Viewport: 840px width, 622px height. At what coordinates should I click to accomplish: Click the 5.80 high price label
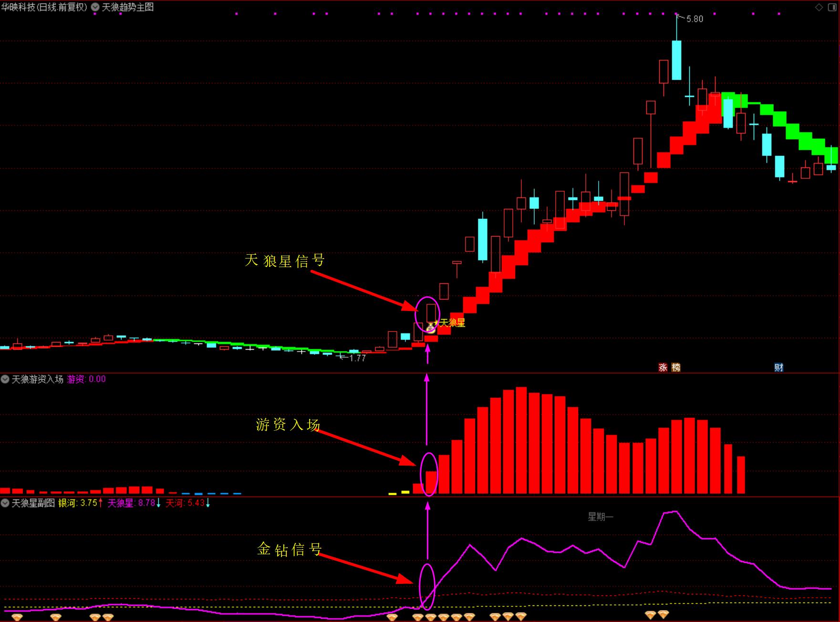(x=695, y=19)
